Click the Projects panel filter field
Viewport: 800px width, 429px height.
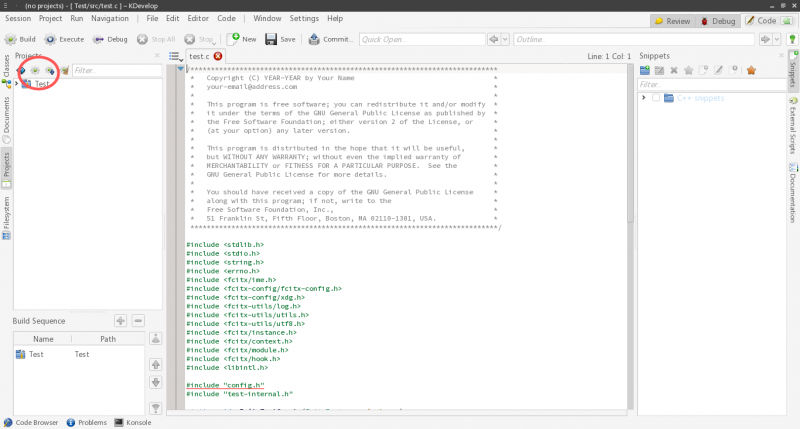(x=117, y=70)
